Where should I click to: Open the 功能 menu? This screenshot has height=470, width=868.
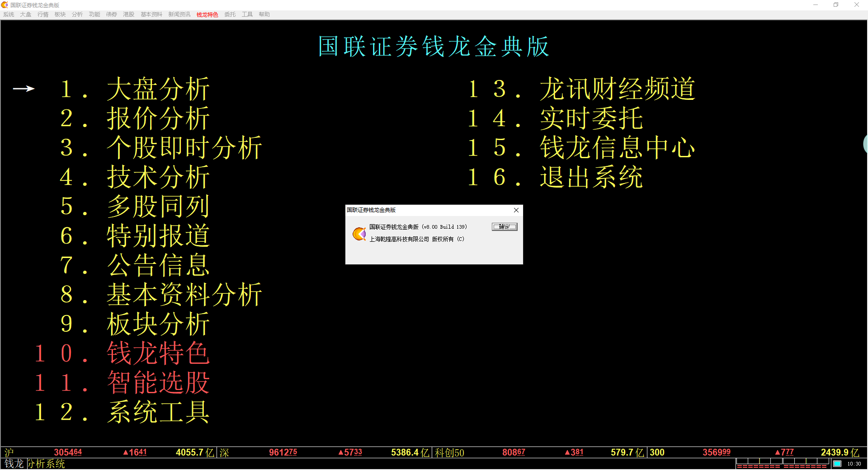(x=94, y=14)
